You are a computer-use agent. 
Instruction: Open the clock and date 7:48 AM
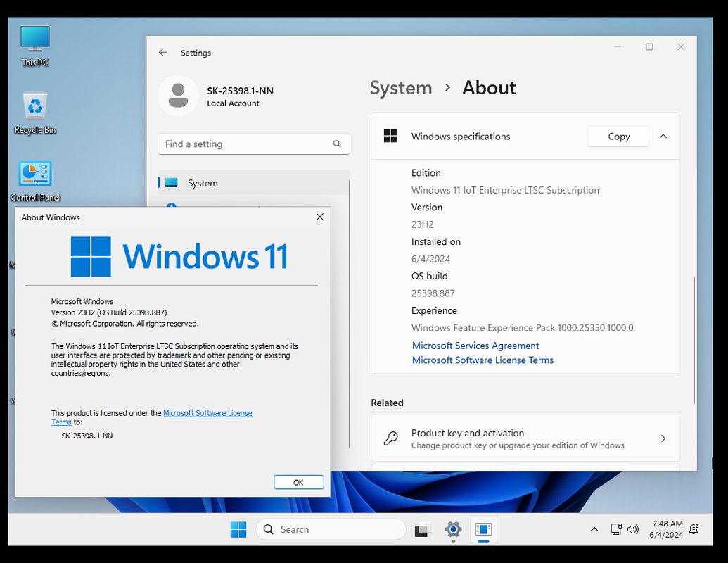(x=666, y=529)
